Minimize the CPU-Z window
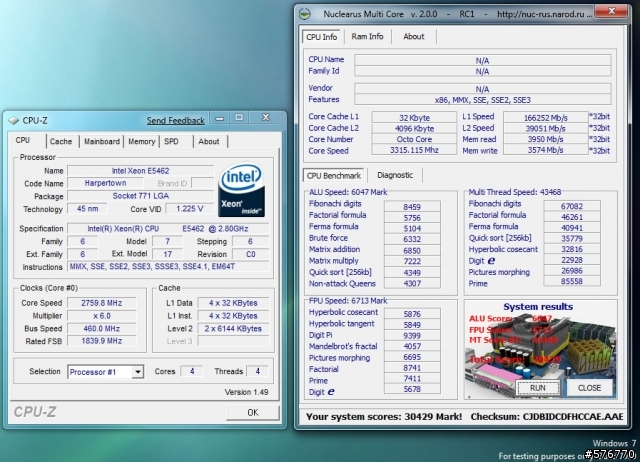 [220, 118]
